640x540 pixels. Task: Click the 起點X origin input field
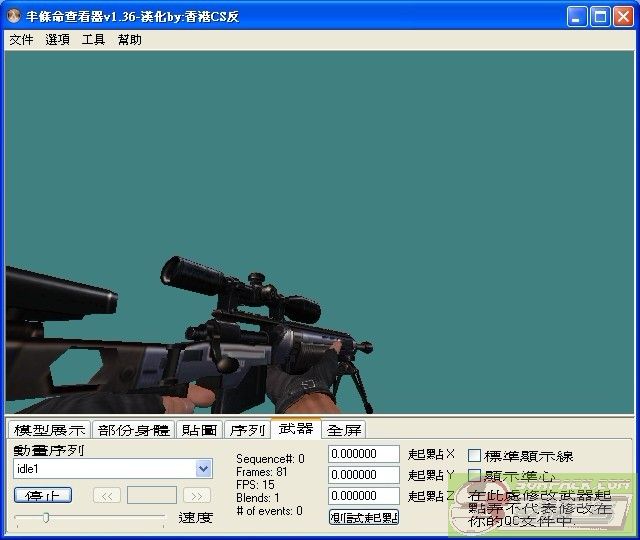[x=364, y=455]
